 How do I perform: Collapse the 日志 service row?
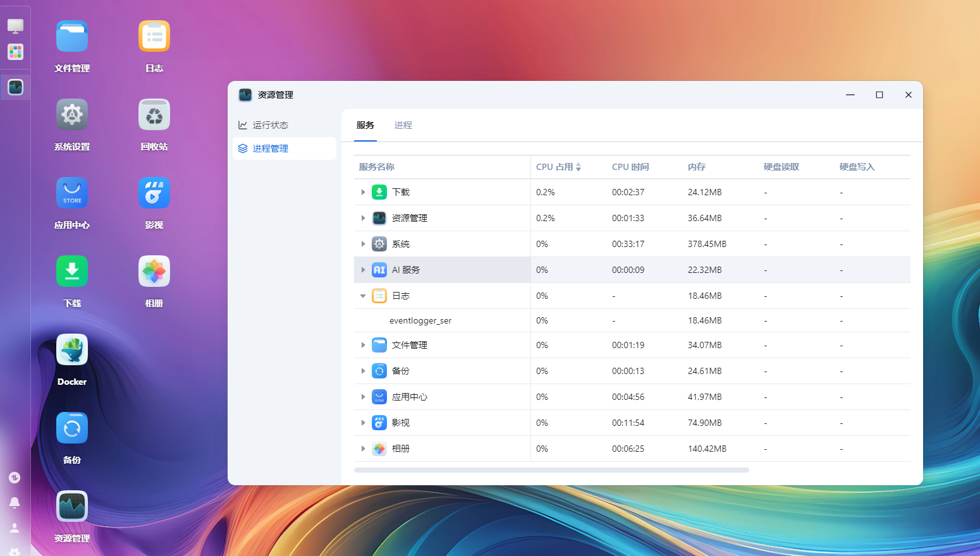tap(363, 296)
